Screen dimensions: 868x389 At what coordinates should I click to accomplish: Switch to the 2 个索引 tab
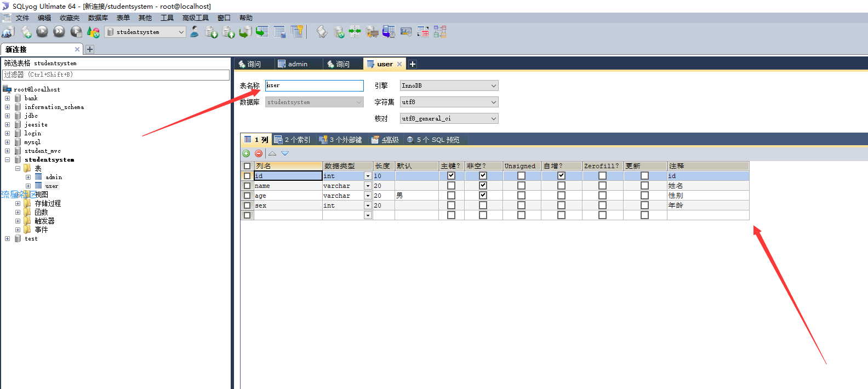(292, 140)
